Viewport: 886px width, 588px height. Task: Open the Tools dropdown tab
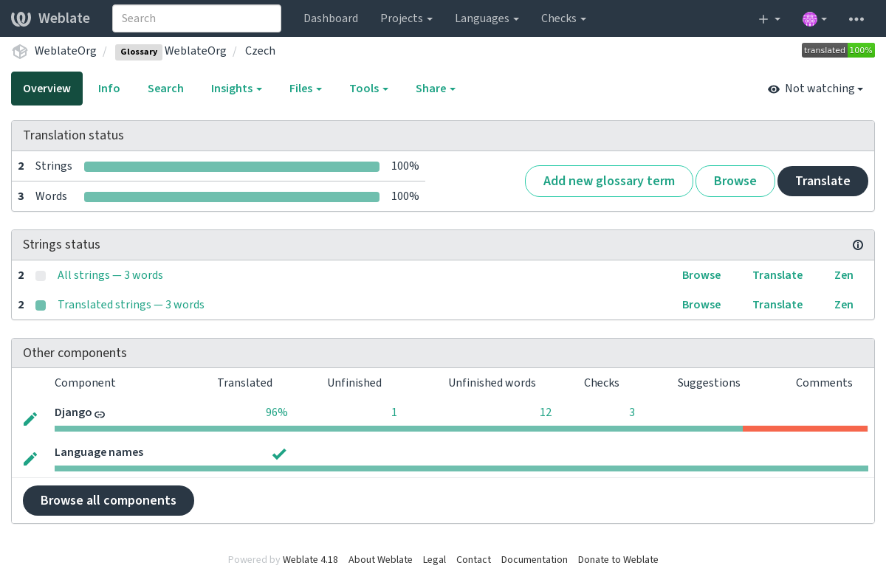click(x=368, y=89)
